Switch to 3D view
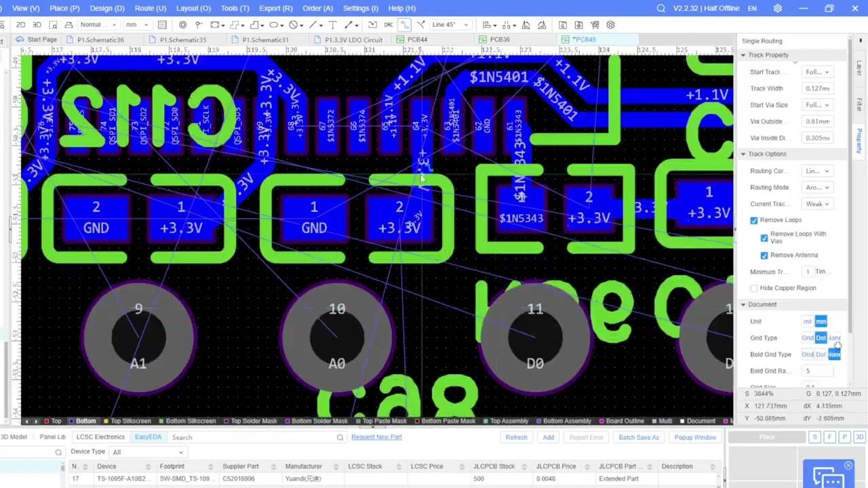This screenshot has width=868, height=488. (37, 25)
